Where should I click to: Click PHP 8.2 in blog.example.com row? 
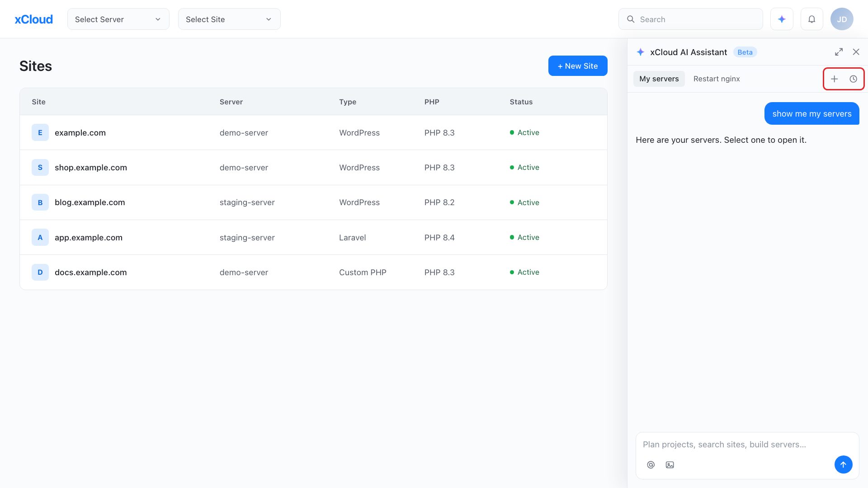click(x=439, y=202)
